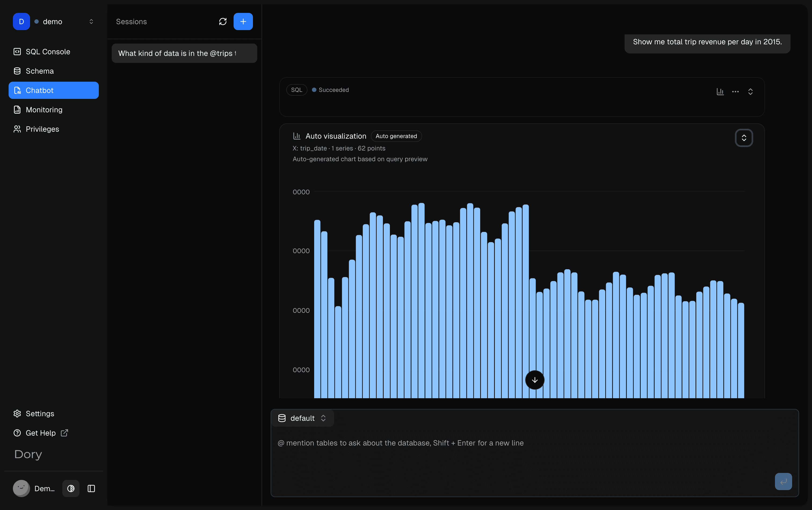Open the SQL Console from the sidebar

click(x=48, y=51)
